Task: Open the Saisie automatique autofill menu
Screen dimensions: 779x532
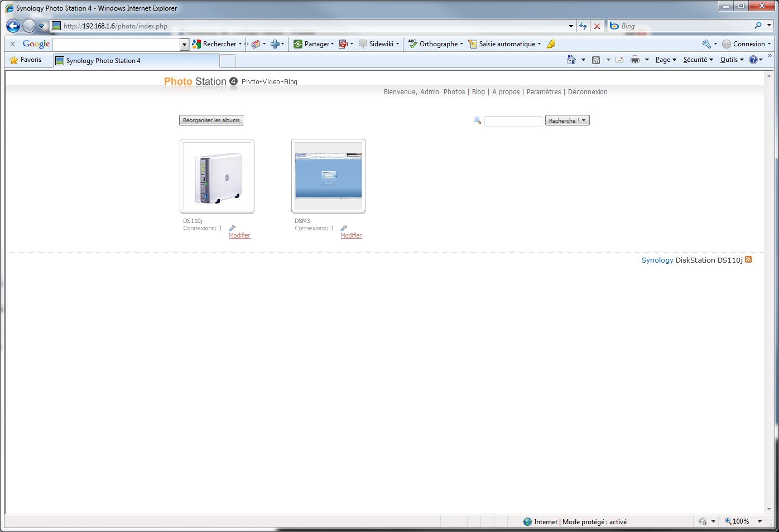Action: point(504,44)
